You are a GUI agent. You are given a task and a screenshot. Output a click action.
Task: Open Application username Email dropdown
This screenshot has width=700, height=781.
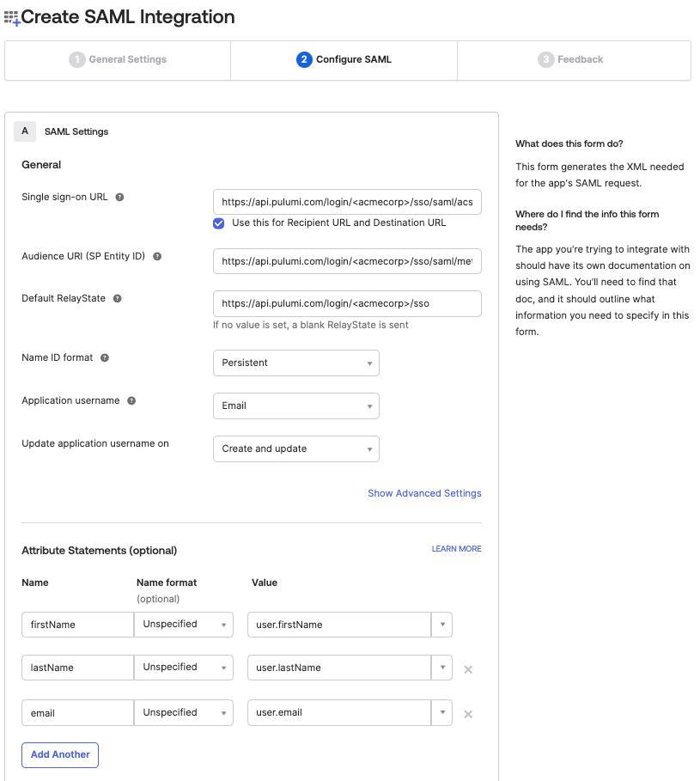(x=296, y=406)
